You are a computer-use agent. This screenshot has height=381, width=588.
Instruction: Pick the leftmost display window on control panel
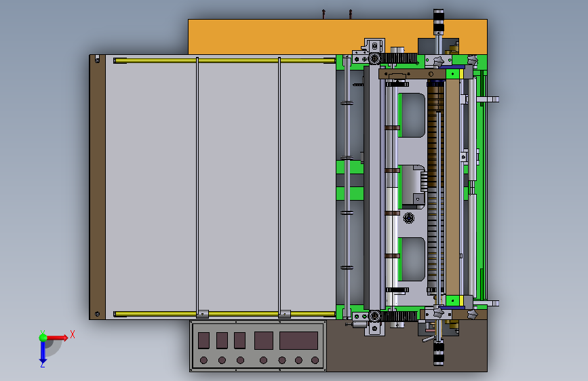(x=203, y=340)
